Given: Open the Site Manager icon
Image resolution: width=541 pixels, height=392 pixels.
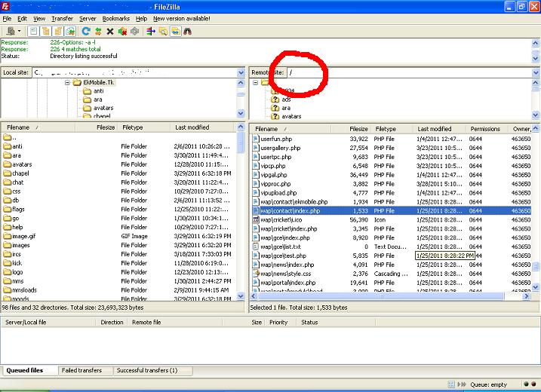Looking at the screenshot, I should click(x=10, y=31).
